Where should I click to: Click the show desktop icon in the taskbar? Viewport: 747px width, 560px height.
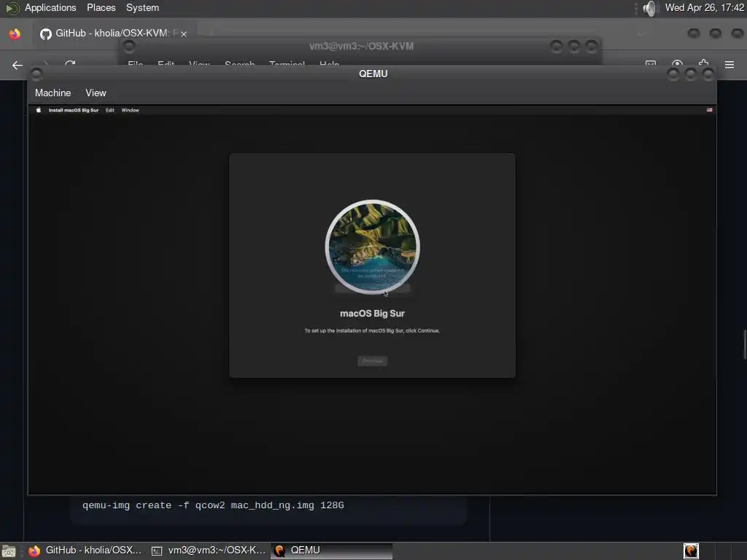click(9, 551)
